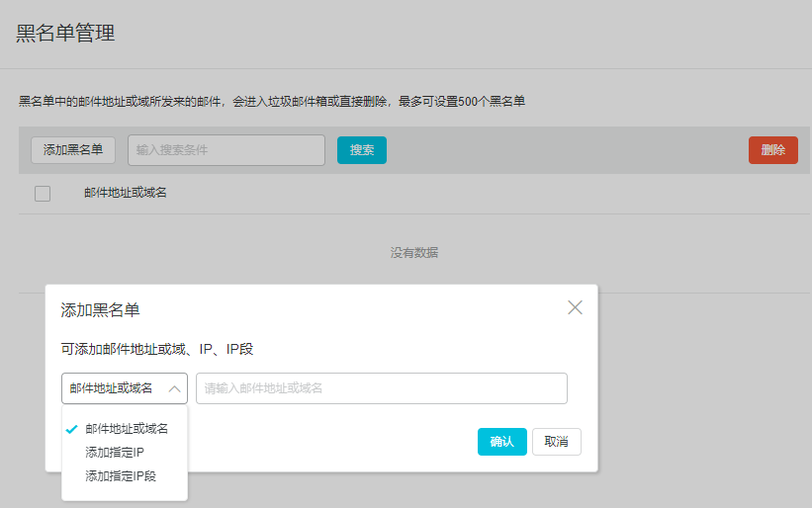Toggle the select-all checkbox in the table header
The height and width of the screenshot is (508, 812).
pyautogui.click(x=43, y=194)
